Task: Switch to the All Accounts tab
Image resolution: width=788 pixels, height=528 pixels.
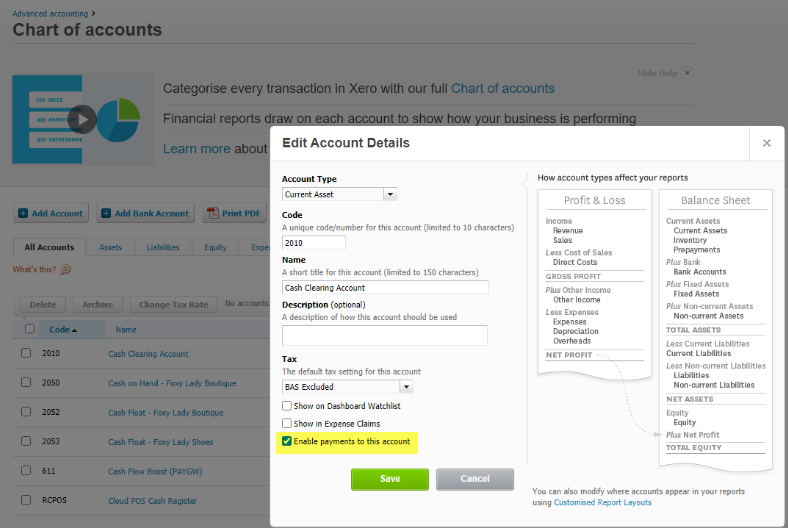Action: coord(49,247)
